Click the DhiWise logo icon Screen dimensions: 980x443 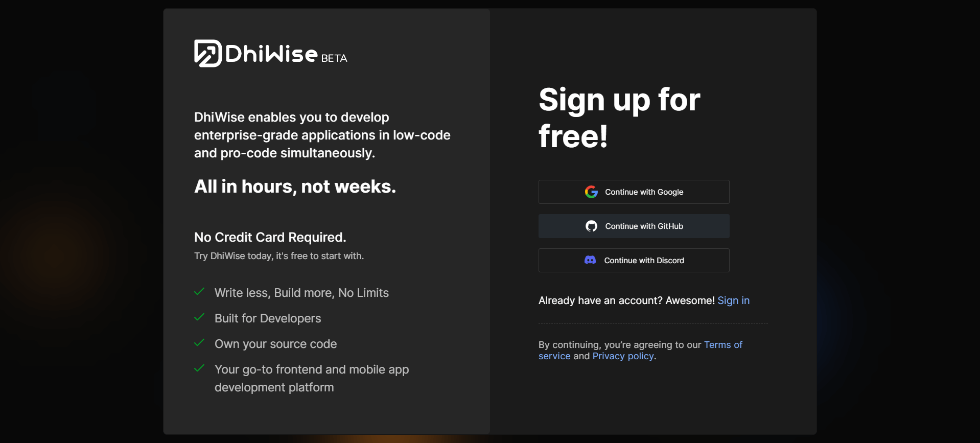click(208, 53)
